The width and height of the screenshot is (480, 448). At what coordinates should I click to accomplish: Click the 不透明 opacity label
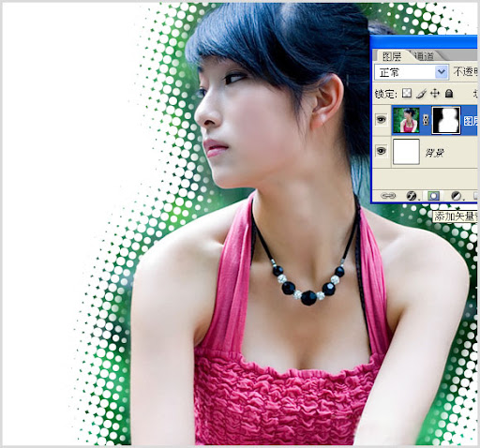tap(466, 72)
